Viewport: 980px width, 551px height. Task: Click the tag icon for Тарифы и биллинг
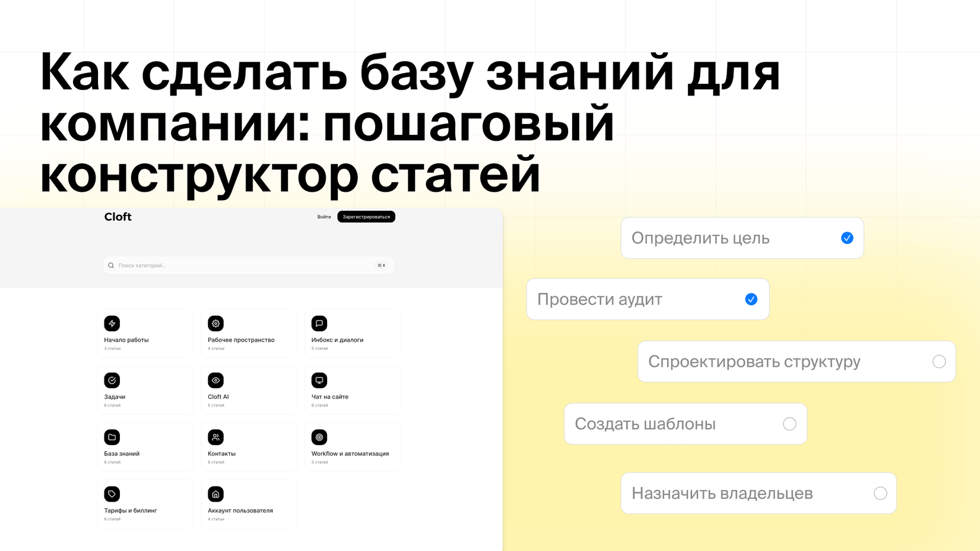(x=112, y=494)
